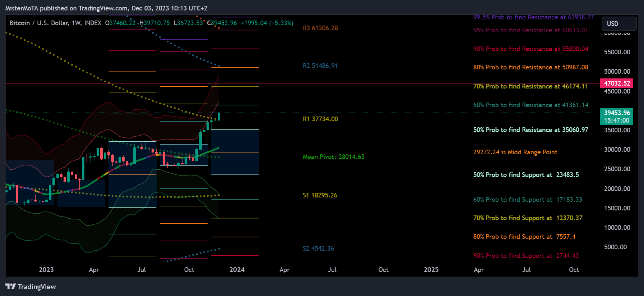Click the H39710.75 high value
The width and height of the screenshot is (644, 296).
(154, 23)
